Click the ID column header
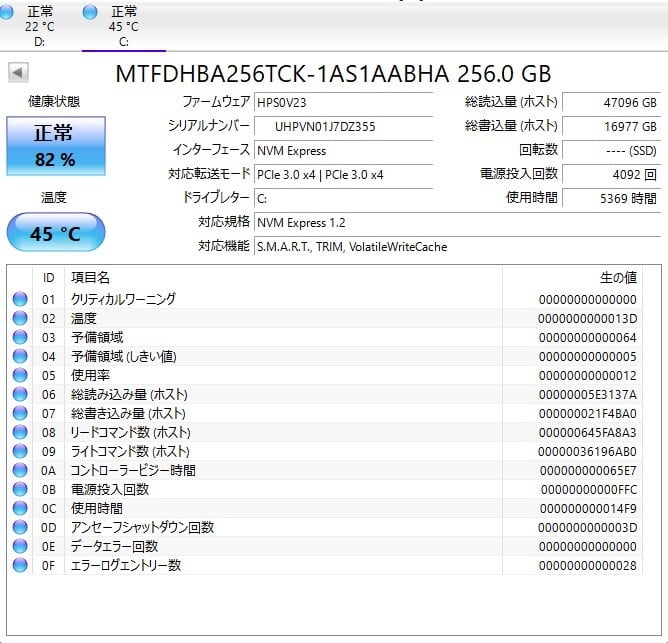This screenshot has width=668, height=643. point(48,277)
